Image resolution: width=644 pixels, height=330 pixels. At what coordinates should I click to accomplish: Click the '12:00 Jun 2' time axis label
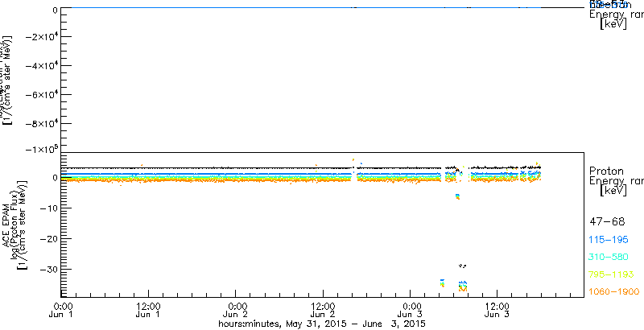(x=323, y=310)
